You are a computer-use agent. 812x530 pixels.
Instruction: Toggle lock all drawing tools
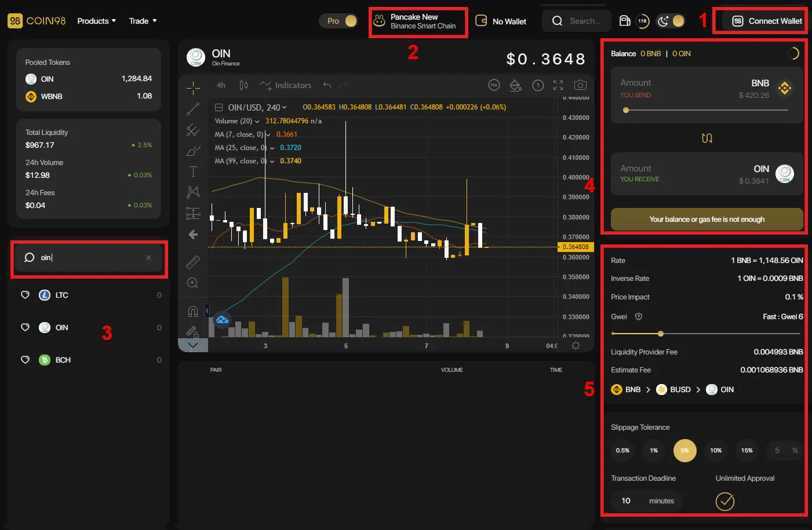coord(193,332)
